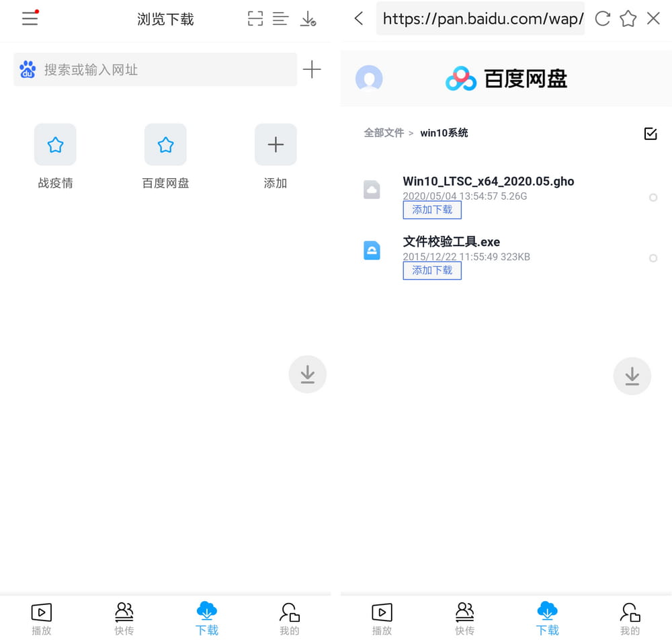Open the hamburger menu on 浏览下载 page
The height and width of the screenshot is (642, 672).
click(x=30, y=19)
